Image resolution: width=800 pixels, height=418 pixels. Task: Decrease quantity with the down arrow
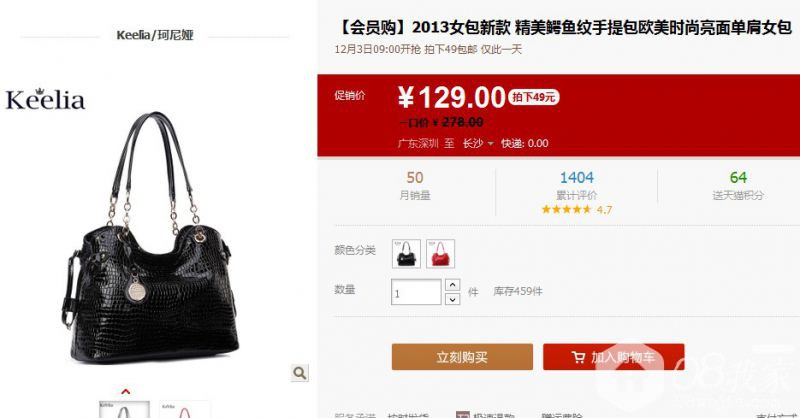coord(453,299)
